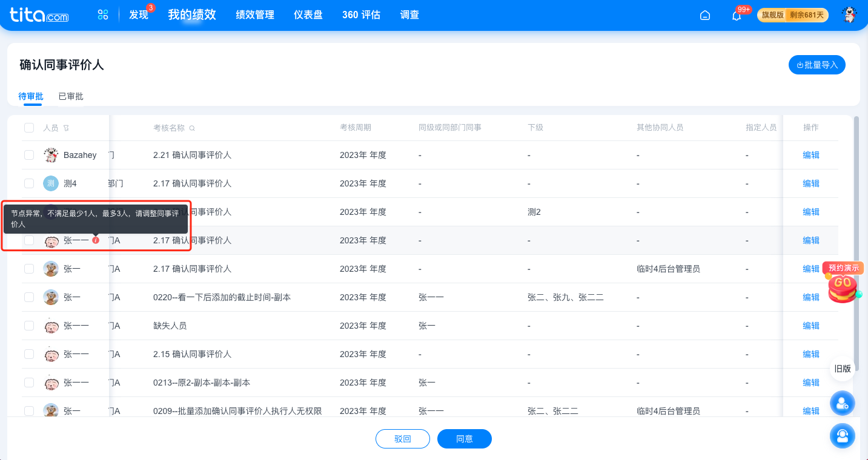Click 0209--批量添加确认同事评价人执行人无权限 text
The height and width of the screenshot is (460, 868).
(x=237, y=411)
